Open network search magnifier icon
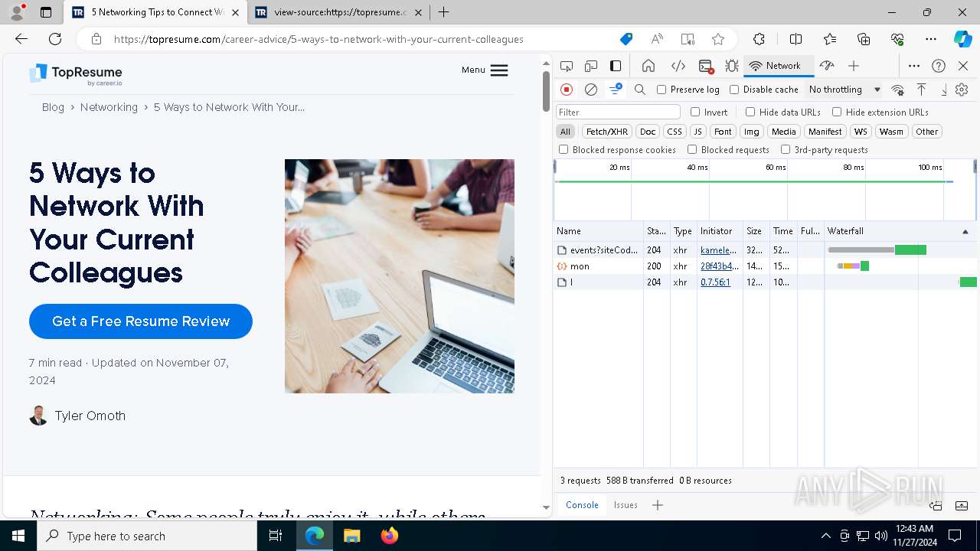This screenshot has height=551, width=980. tap(640, 90)
